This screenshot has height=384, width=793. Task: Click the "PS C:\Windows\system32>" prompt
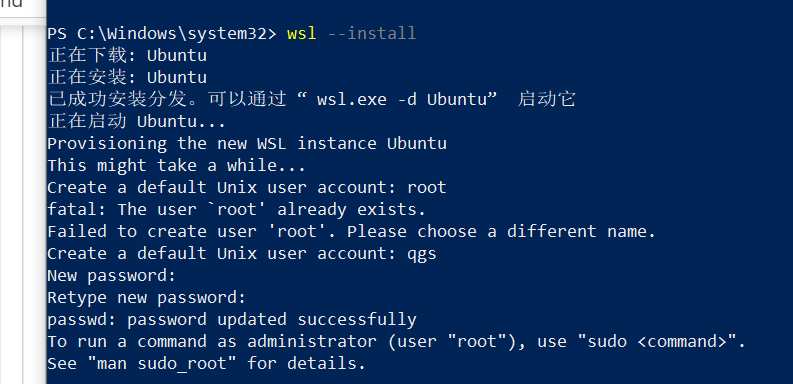(162, 33)
